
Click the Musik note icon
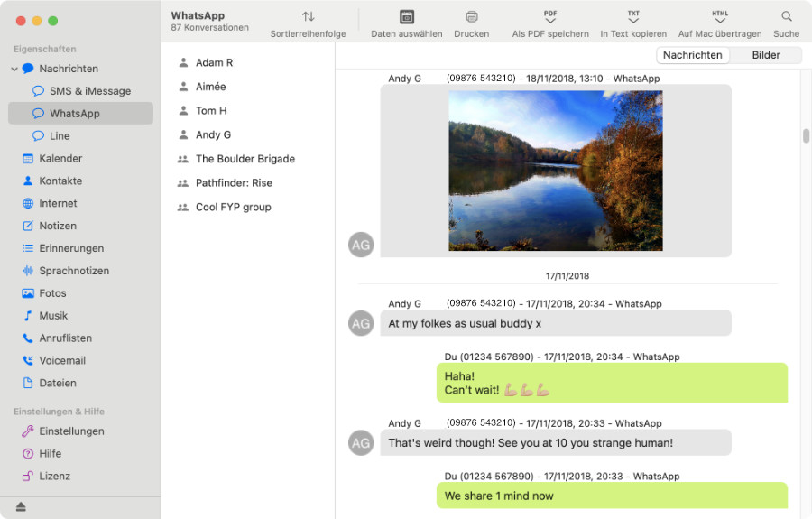[28, 315]
